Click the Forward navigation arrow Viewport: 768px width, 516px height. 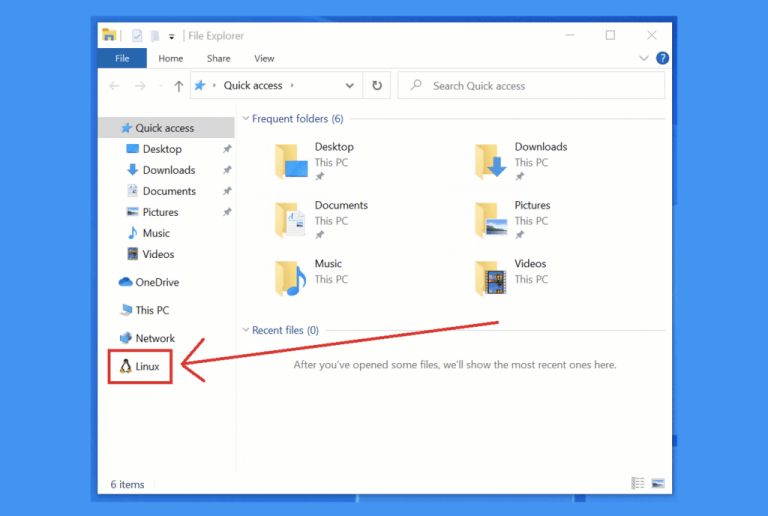pyautogui.click(x=140, y=86)
